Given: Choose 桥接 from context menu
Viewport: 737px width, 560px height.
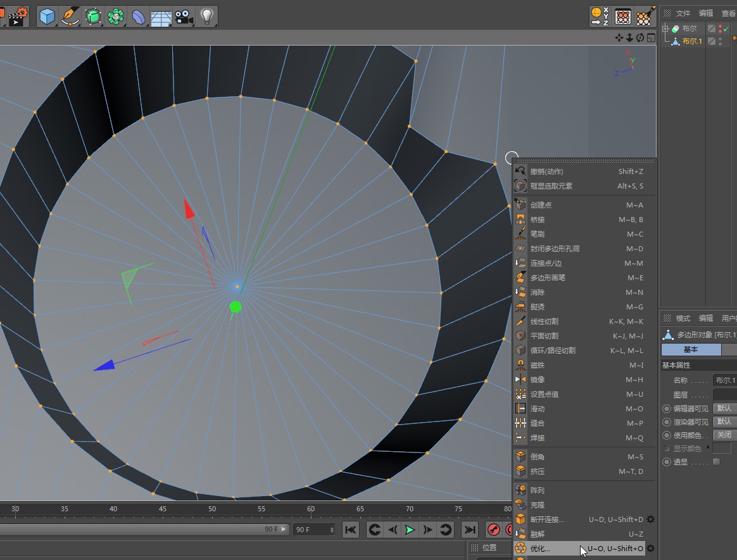Looking at the screenshot, I should [x=584, y=220].
